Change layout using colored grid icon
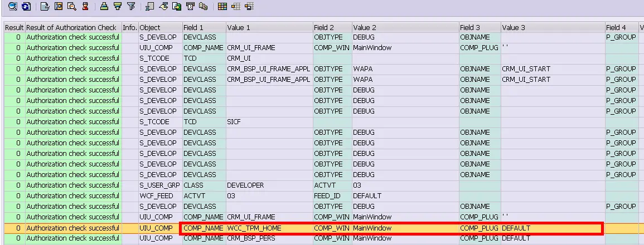Image resolution: width=644 pixels, height=245 pixels. (222, 6)
